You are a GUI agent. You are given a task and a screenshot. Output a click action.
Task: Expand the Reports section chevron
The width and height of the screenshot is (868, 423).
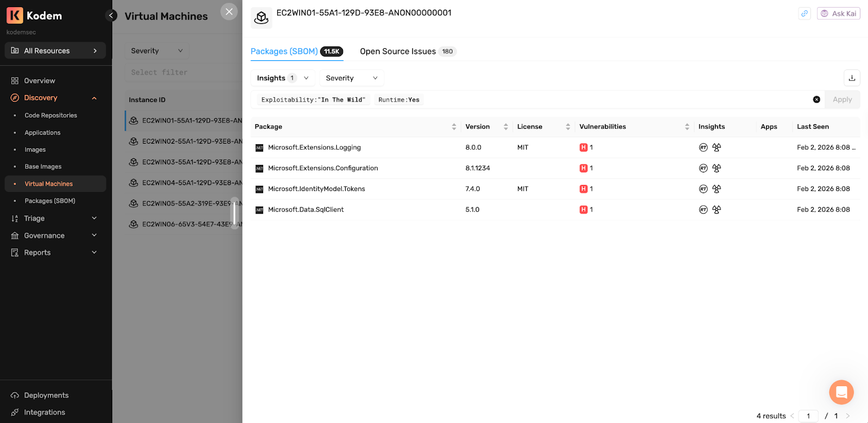(x=94, y=253)
